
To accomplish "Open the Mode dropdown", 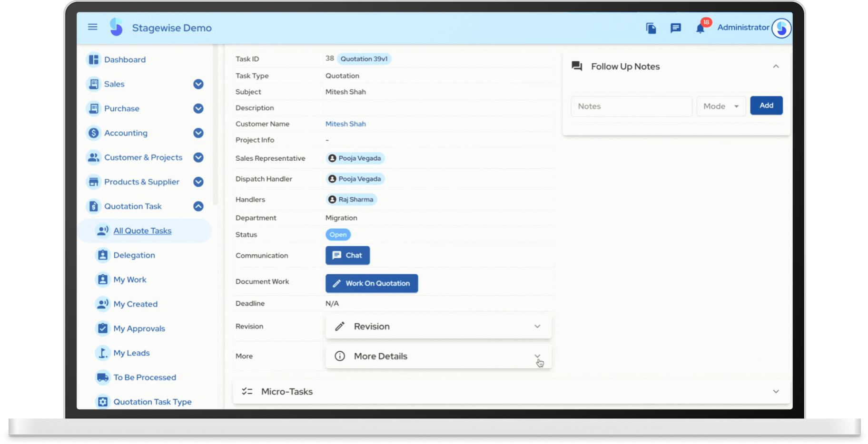I will pyautogui.click(x=720, y=106).
